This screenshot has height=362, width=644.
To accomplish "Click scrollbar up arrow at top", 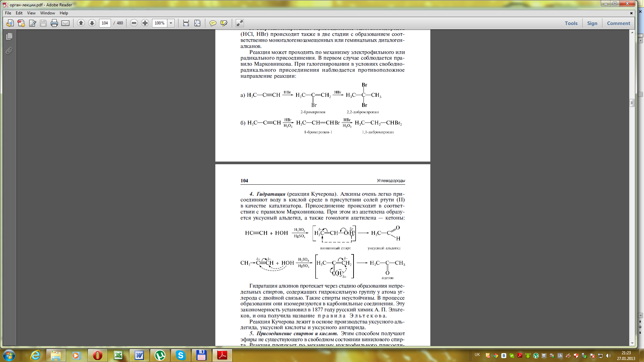I will pyautogui.click(x=632, y=33).
